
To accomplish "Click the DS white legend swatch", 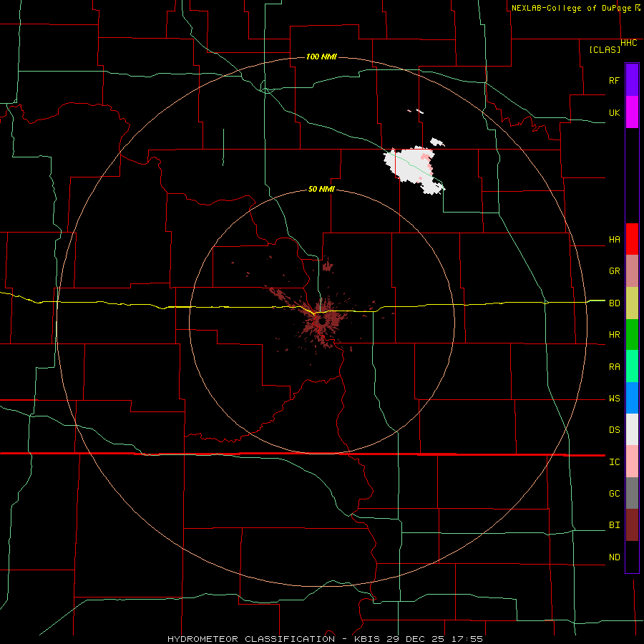I will [x=632, y=429].
